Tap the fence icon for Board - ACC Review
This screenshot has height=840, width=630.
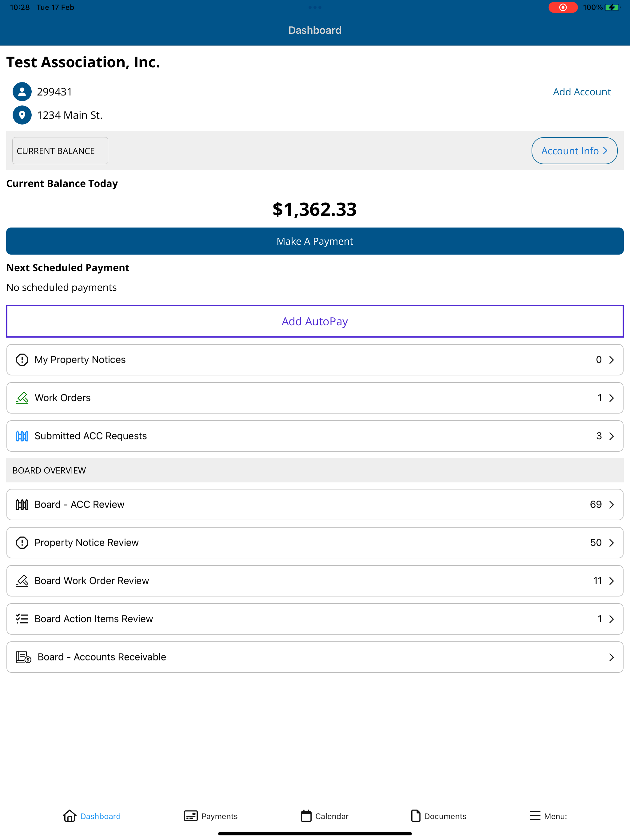22,504
